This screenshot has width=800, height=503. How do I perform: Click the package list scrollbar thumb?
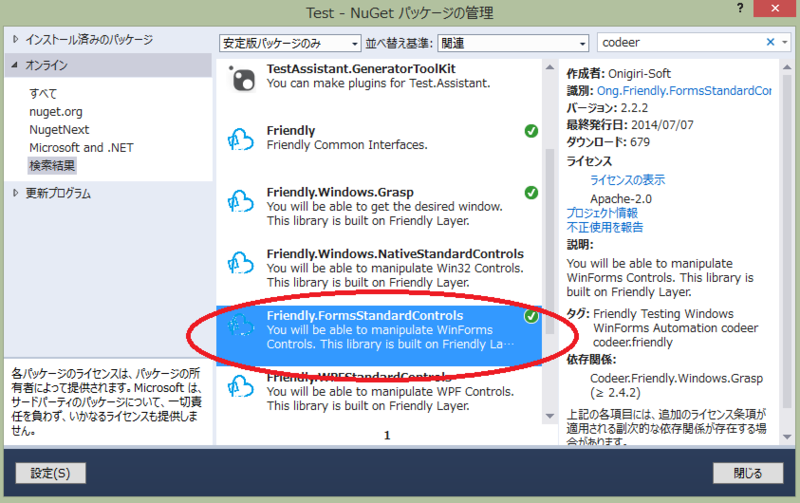click(549, 241)
